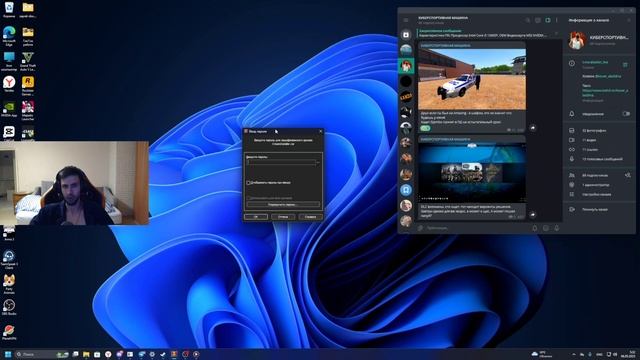Click the voice message microphone icon
The image size is (640, 360).
pyautogui.click(x=556, y=228)
